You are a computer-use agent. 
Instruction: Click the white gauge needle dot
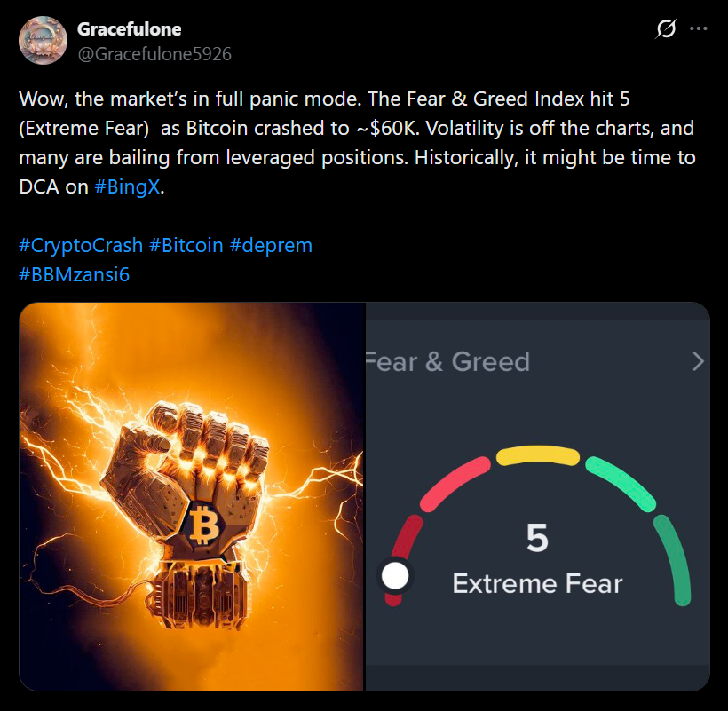pyautogui.click(x=395, y=576)
